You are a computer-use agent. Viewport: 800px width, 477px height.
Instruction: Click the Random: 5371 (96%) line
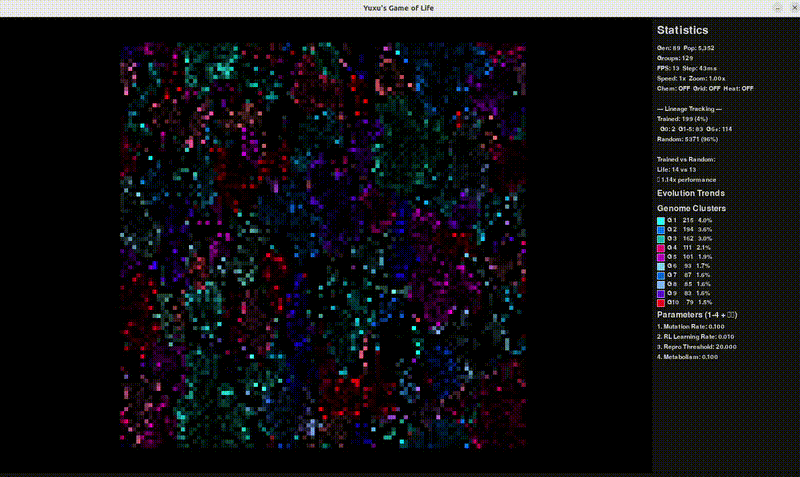pos(687,139)
